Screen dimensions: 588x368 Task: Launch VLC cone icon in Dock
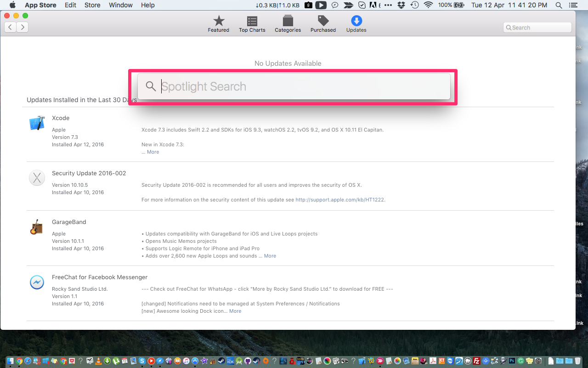[x=98, y=361]
